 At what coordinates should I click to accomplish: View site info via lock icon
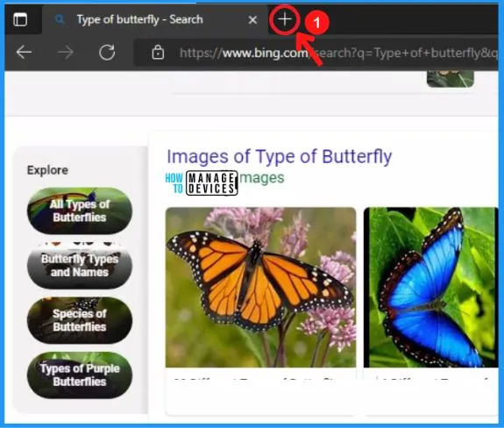click(x=158, y=53)
